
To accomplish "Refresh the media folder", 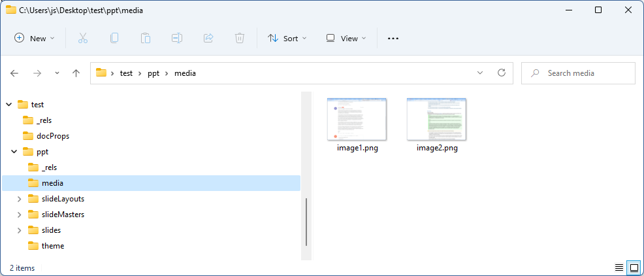I will pyautogui.click(x=502, y=73).
